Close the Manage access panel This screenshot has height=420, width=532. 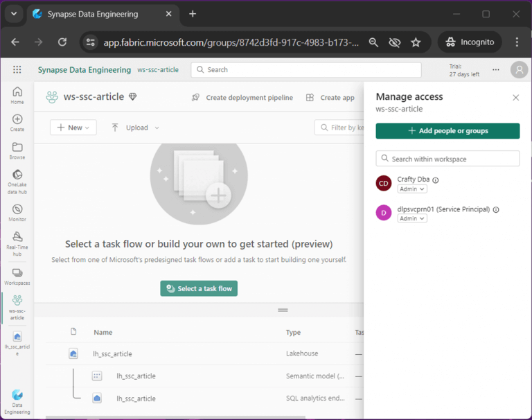click(x=515, y=98)
